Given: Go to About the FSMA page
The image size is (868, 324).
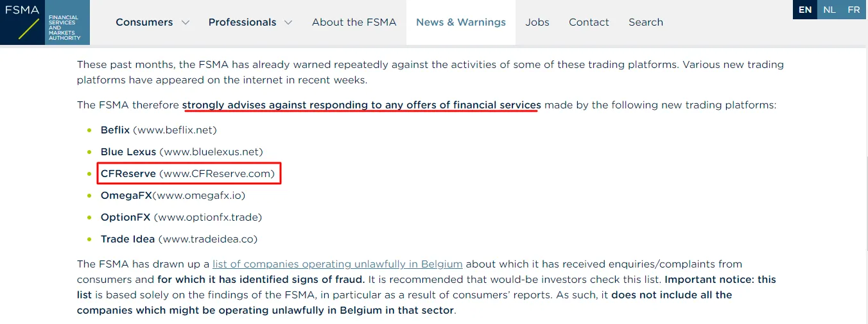Looking at the screenshot, I should tap(354, 22).
